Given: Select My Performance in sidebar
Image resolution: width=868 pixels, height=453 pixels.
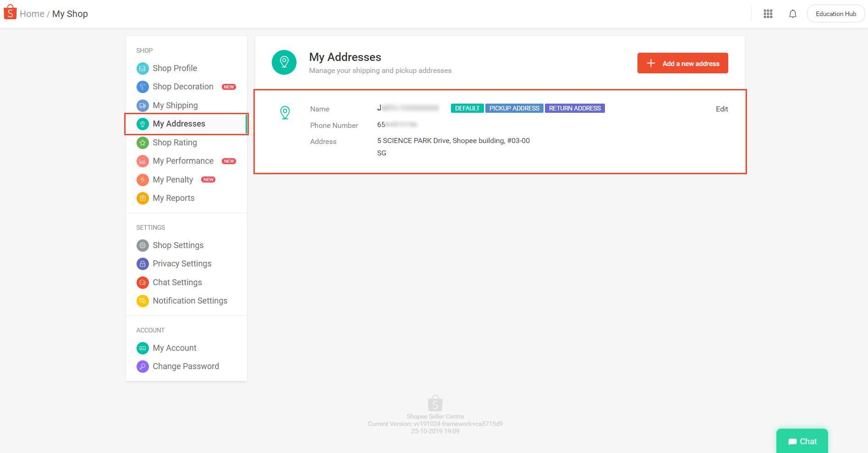Looking at the screenshot, I should (183, 161).
